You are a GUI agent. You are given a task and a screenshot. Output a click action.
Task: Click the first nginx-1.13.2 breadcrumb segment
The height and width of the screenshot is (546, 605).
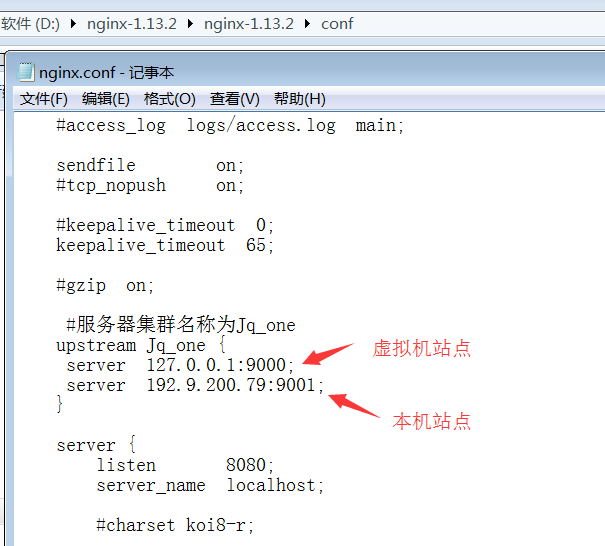pyautogui.click(x=132, y=24)
